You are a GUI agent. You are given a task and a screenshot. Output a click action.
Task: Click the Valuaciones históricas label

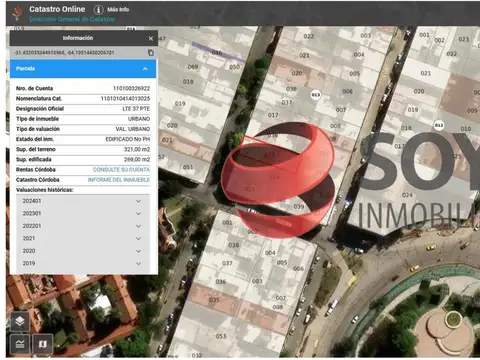[x=45, y=190]
